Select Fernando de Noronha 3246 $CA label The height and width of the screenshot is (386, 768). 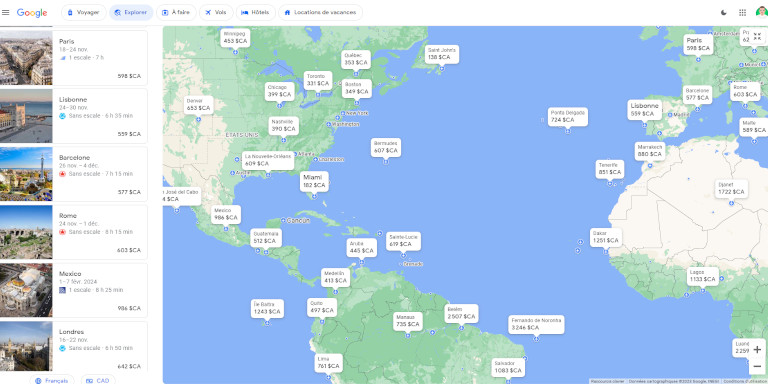coord(536,324)
